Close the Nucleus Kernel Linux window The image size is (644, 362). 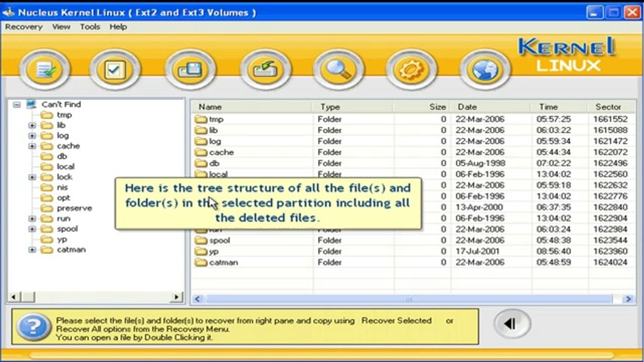point(632,12)
